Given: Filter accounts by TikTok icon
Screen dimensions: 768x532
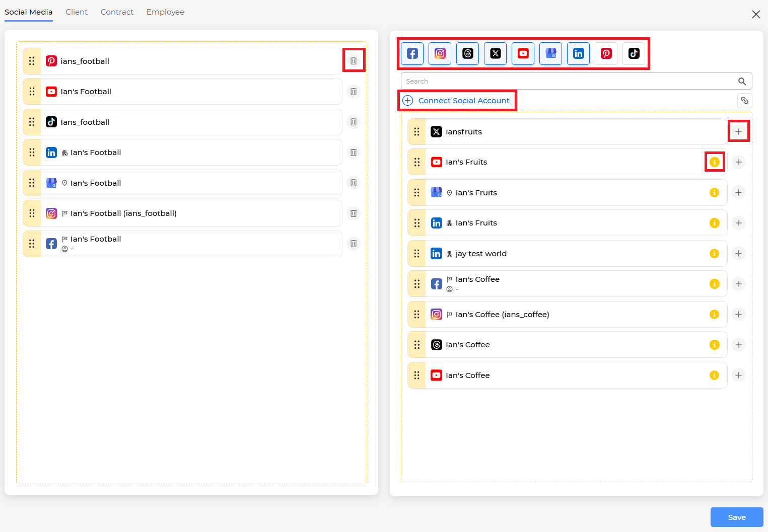Looking at the screenshot, I should click(634, 53).
